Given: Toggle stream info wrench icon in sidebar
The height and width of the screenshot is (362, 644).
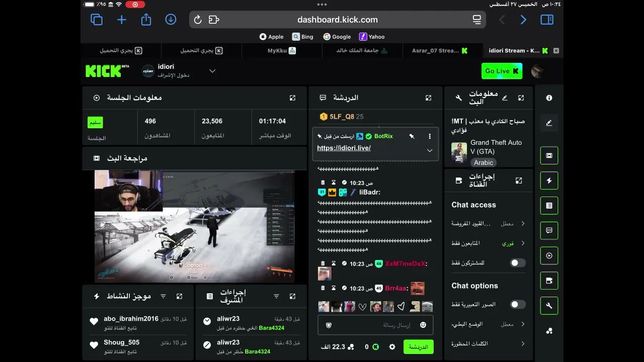Looking at the screenshot, I should pos(549,306).
